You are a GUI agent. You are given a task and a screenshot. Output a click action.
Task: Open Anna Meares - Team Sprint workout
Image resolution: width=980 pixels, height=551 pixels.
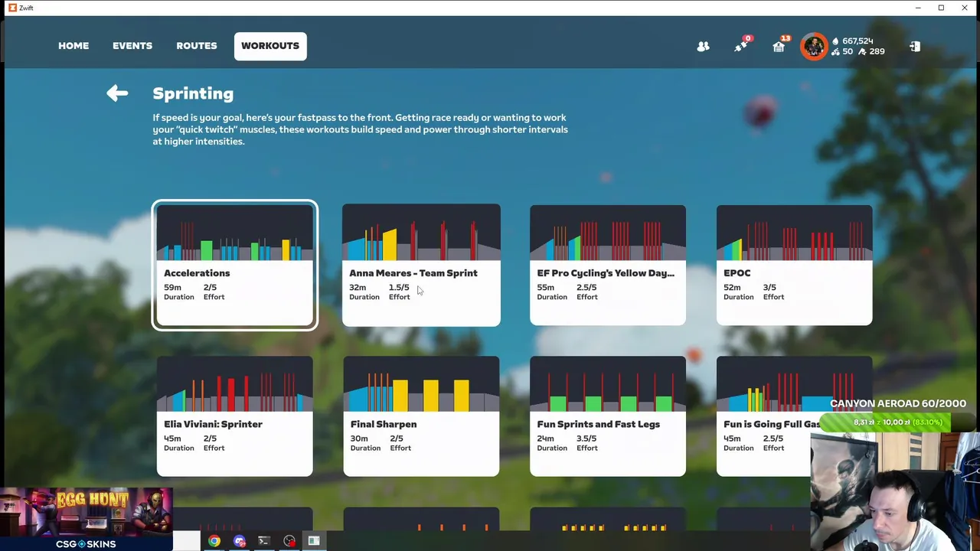tap(421, 265)
